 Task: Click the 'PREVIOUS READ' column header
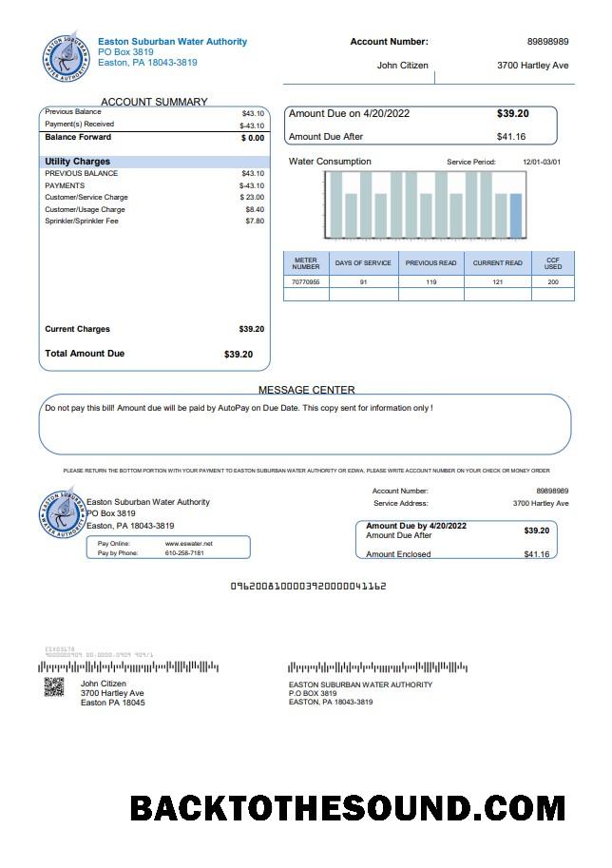tap(431, 263)
